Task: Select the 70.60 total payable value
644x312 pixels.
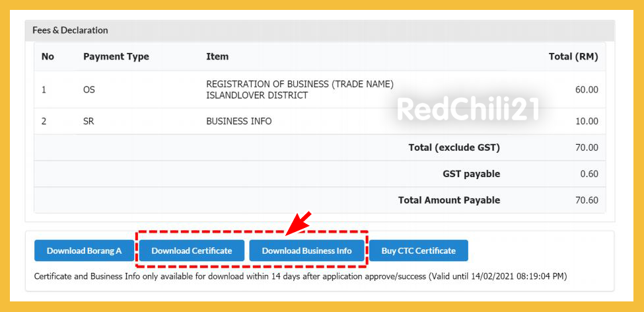Action: tap(587, 200)
